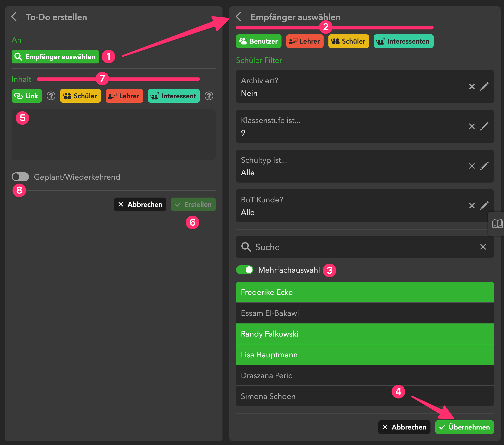Disable the Mehrfachauswahl toggle
504x445 pixels.
pyautogui.click(x=245, y=270)
